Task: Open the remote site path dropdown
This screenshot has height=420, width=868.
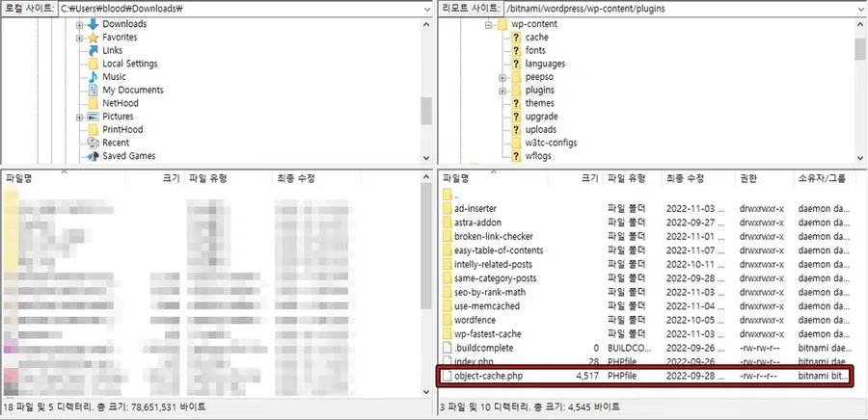Action: click(861, 9)
